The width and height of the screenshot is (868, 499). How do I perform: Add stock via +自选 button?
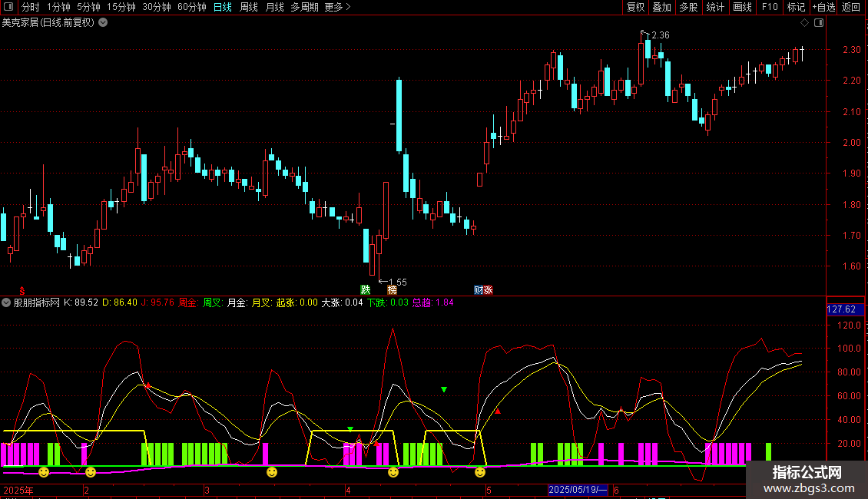[x=823, y=7]
